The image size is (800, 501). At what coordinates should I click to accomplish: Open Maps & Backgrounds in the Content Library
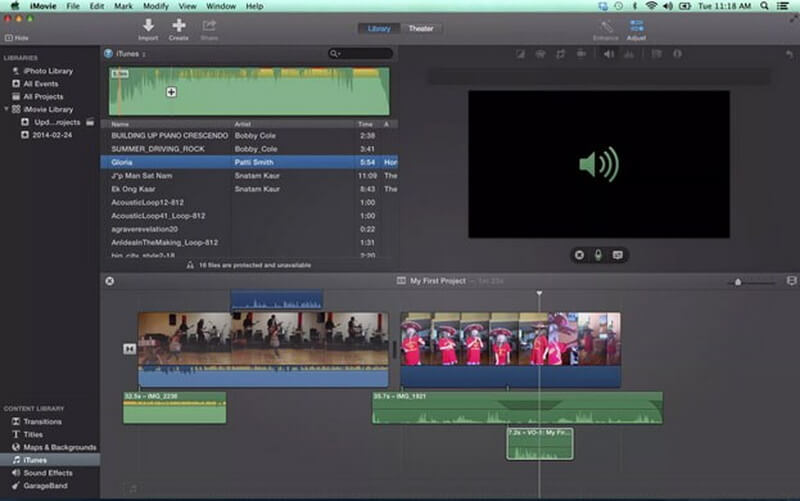coord(60,447)
